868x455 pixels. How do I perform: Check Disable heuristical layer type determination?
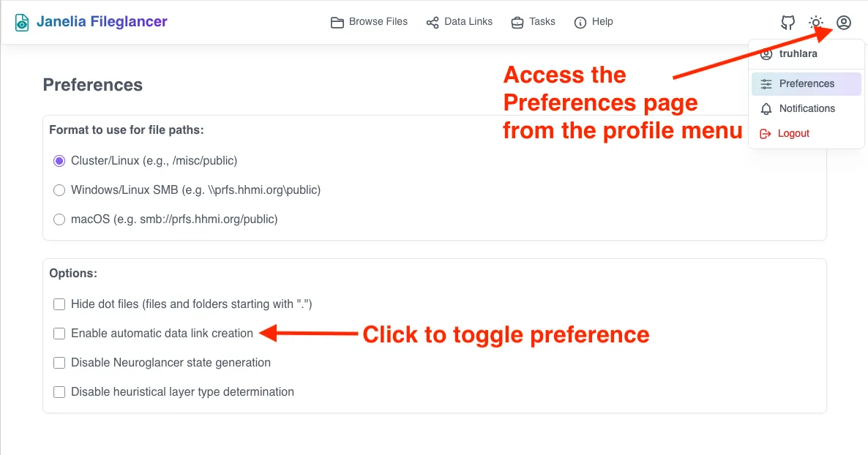pyautogui.click(x=59, y=392)
